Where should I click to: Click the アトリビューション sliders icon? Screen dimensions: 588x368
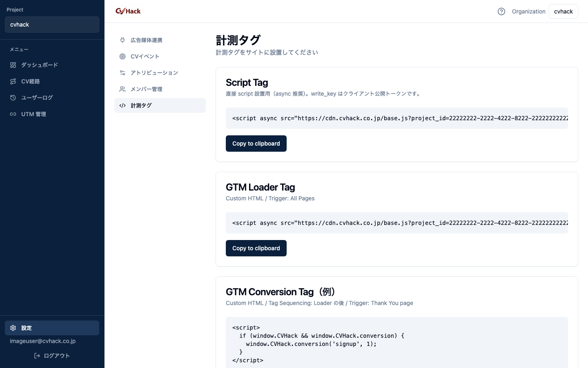122,73
